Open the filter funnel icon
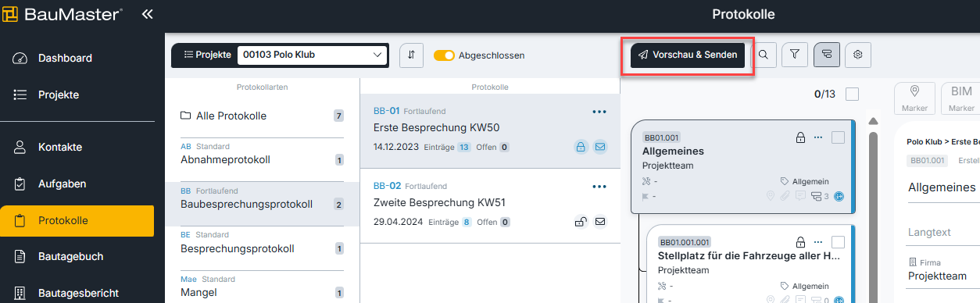The image size is (980, 303). click(795, 55)
